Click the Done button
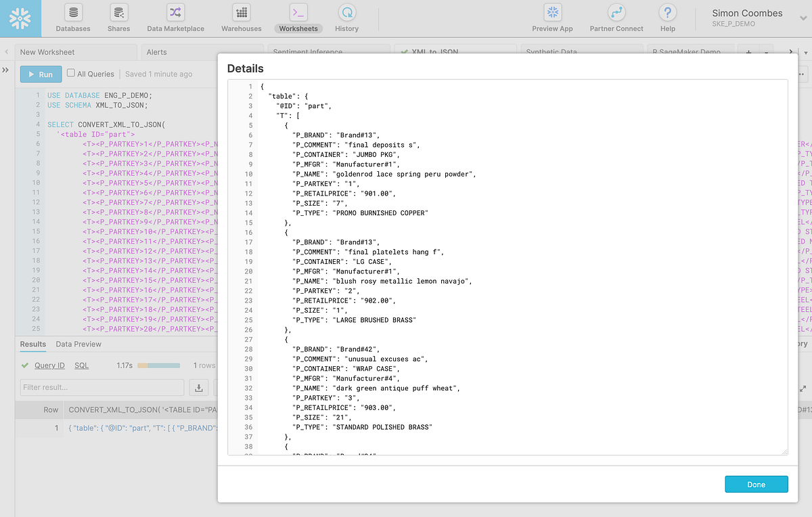This screenshot has width=812, height=517. (756, 484)
